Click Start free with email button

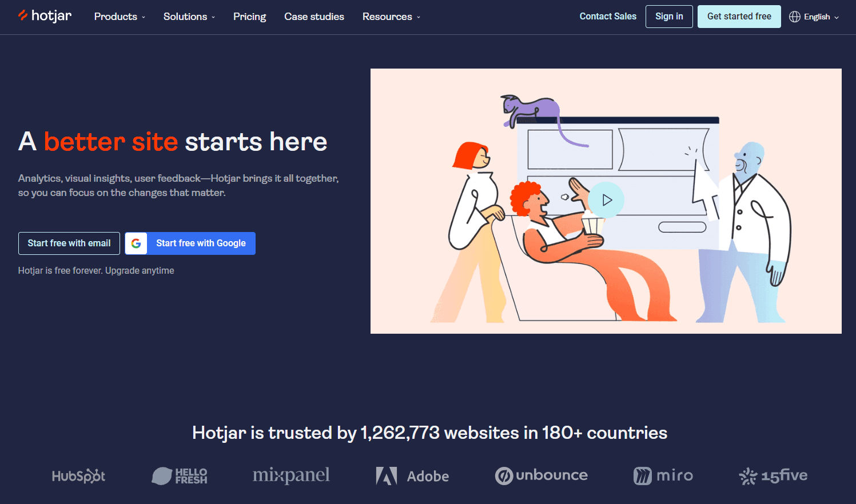coord(69,243)
